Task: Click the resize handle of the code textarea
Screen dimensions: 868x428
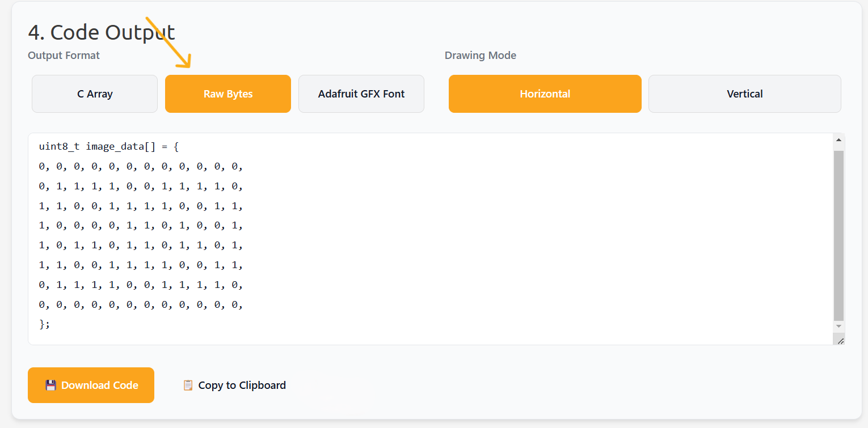Action: (840, 340)
